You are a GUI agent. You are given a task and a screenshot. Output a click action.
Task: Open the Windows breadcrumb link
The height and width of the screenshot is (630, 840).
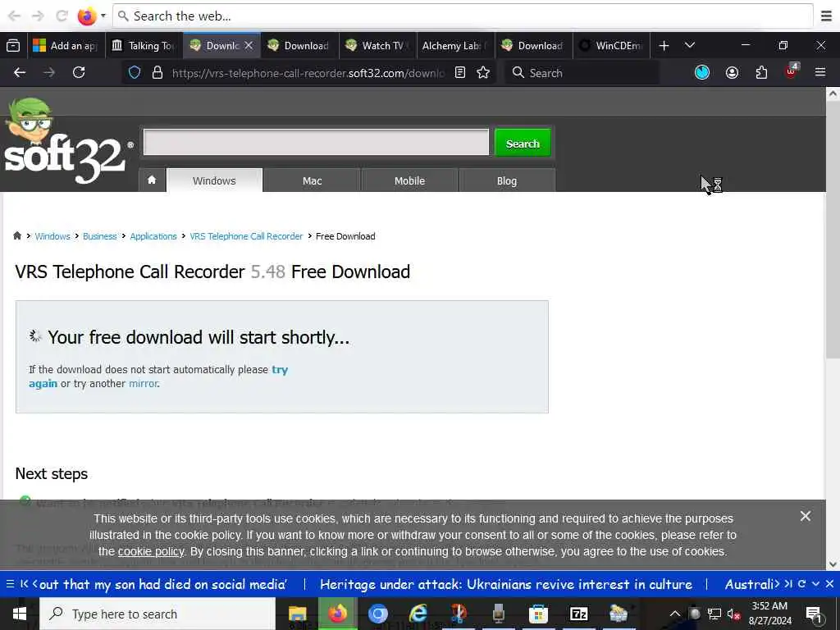(52, 236)
